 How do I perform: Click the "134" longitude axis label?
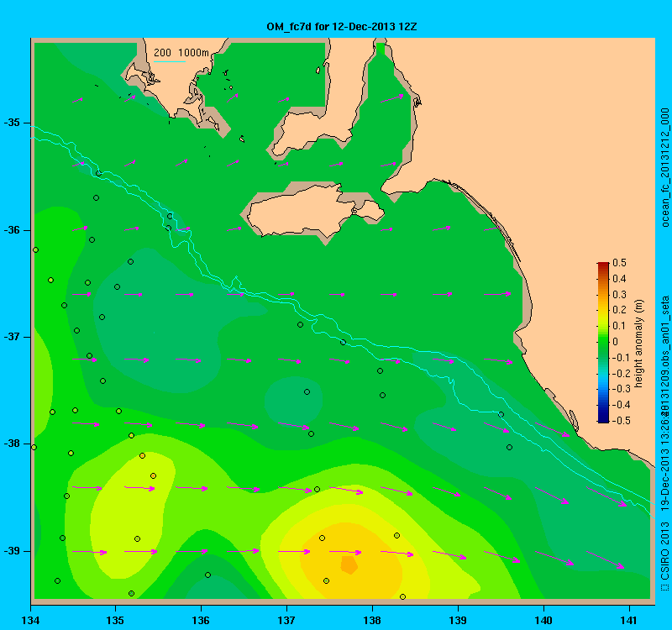(30, 620)
